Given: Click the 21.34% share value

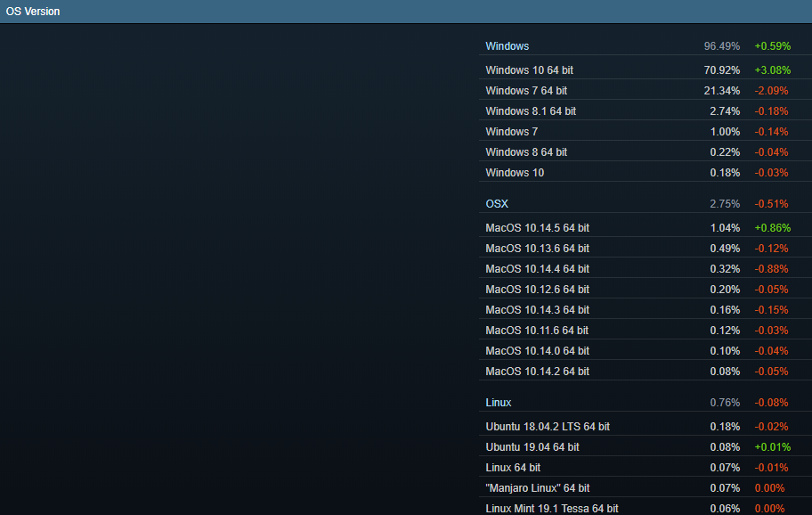Looking at the screenshot, I should (721, 91).
